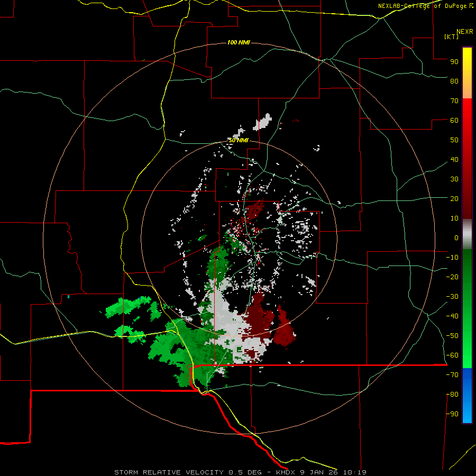Click the -20 value on velocity scale
Viewport: 476px width, 476px height.
[x=452, y=277]
